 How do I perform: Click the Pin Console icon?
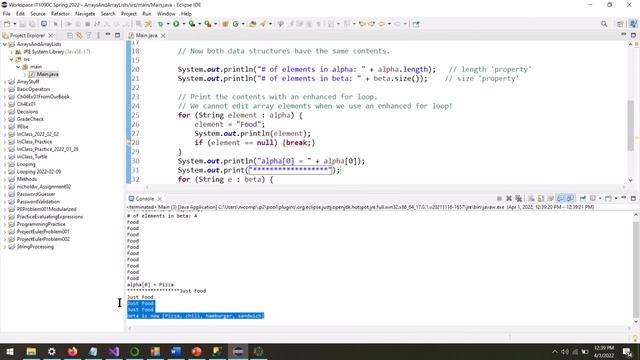click(x=583, y=198)
